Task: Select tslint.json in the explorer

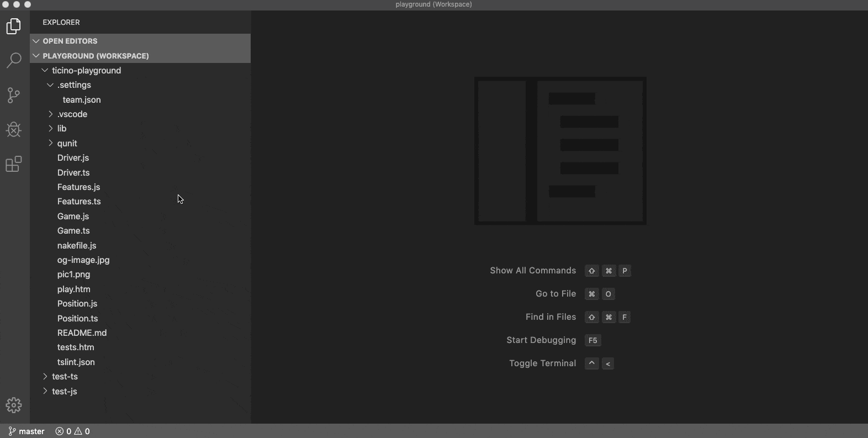Action: tap(76, 362)
